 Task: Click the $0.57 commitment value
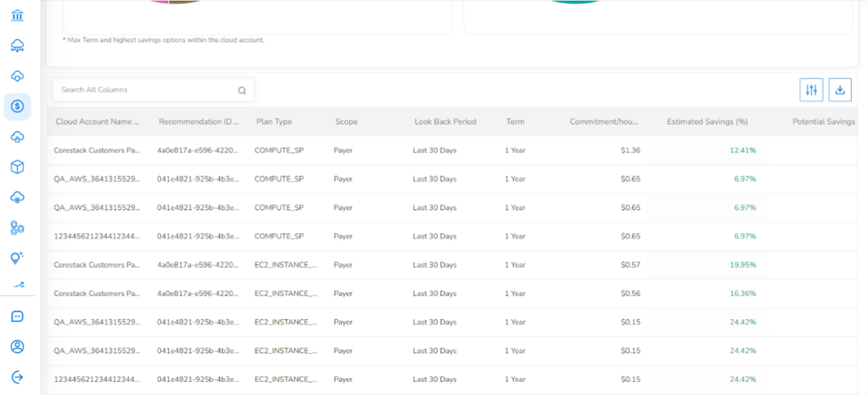pos(630,265)
